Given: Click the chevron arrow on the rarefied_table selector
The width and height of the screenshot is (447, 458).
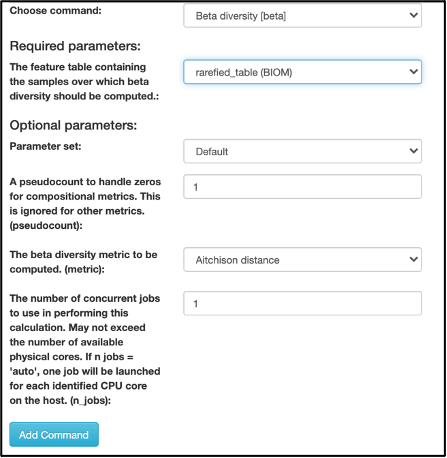Looking at the screenshot, I should tap(413, 72).
